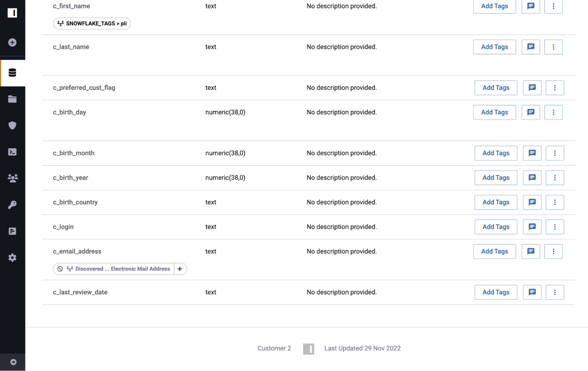Image resolution: width=588 pixels, height=371 pixels.
Task: Open the Policies shield icon in sidebar
Action: 12,125
